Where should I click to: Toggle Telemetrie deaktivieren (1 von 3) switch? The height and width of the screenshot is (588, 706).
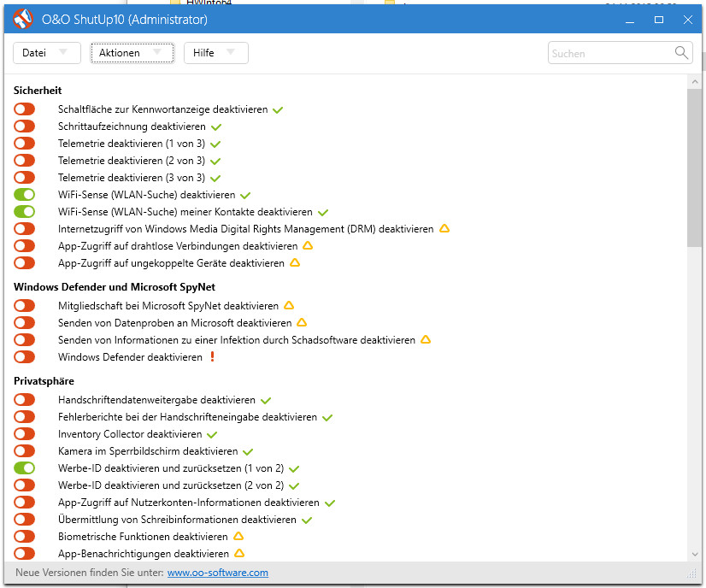click(x=24, y=144)
